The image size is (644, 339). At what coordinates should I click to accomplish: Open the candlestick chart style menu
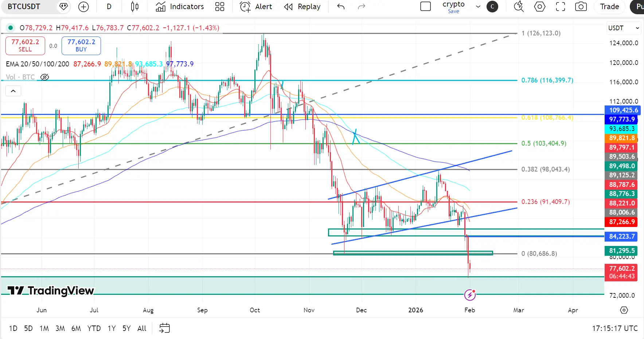tap(135, 7)
